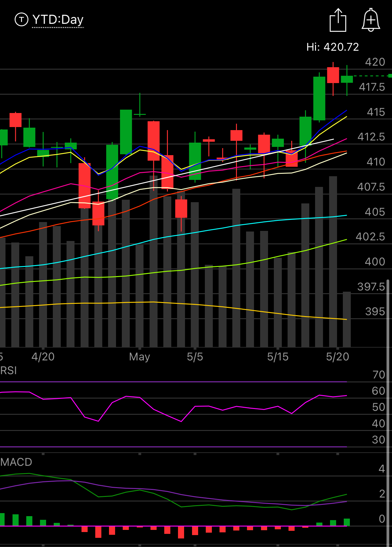Tap the dashed green current price line
Image resolution: width=392 pixels, height=547 pixels.
click(x=372, y=76)
